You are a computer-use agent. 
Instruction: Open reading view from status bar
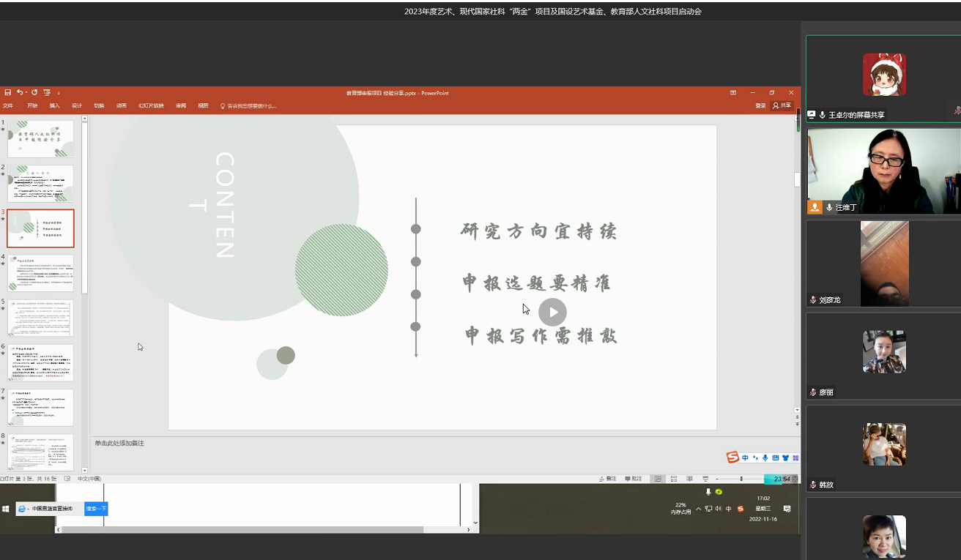click(689, 479)
